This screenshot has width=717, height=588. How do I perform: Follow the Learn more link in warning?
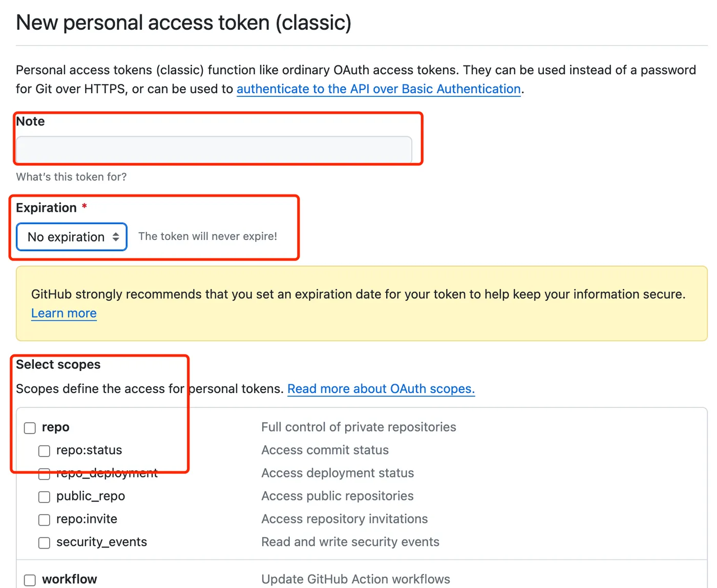[x=64, y=313]
